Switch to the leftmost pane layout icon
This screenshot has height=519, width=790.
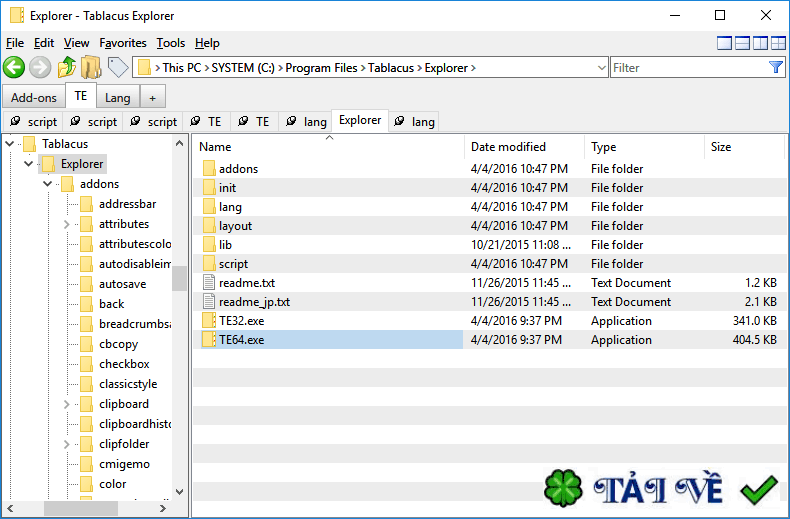[725, 43]
